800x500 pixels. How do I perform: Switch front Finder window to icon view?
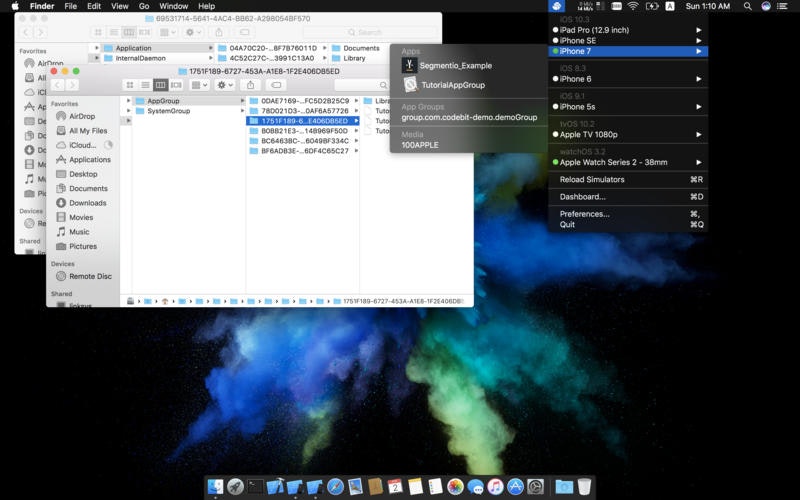pos(130,85)
